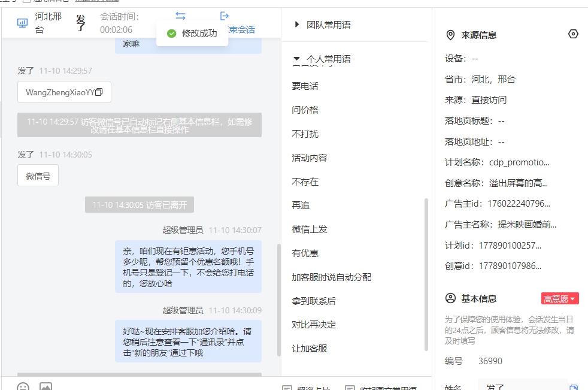Select quick phrase 不存在
The width and height of the screenshot is (588, 390).
(x=305, y=182)
